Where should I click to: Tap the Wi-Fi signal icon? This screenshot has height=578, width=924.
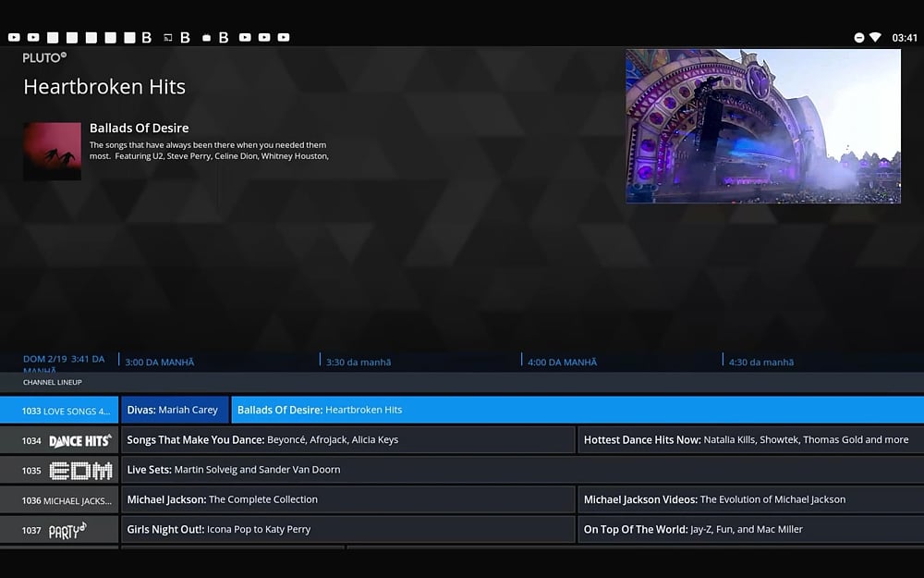pyautogui.click(x=875, y=38)
